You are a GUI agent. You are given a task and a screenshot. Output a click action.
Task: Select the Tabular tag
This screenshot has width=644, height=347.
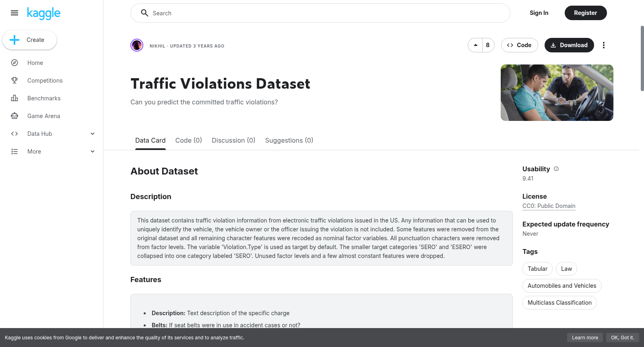click(x=537, y=269)
